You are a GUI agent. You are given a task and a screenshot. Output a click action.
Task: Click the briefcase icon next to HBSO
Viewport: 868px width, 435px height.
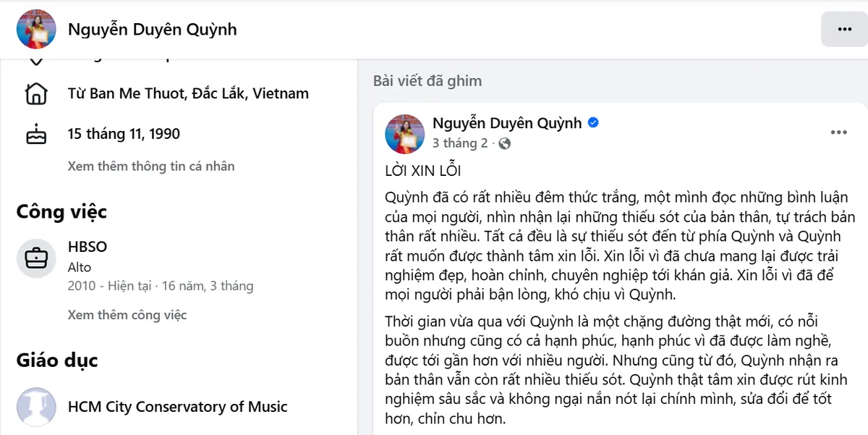35,258
